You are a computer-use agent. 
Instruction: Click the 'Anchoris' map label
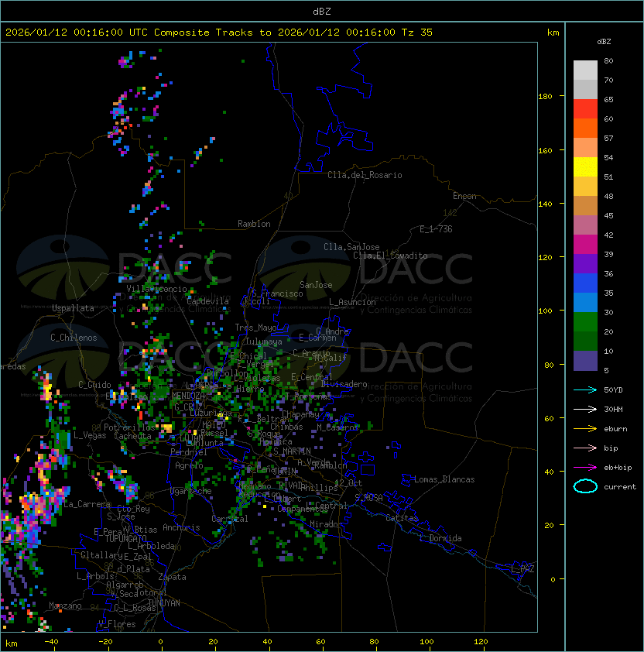181,527
